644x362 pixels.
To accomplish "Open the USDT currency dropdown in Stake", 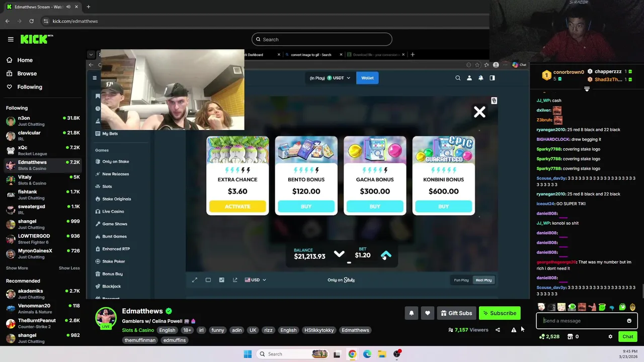I will [x=330, y=78].
